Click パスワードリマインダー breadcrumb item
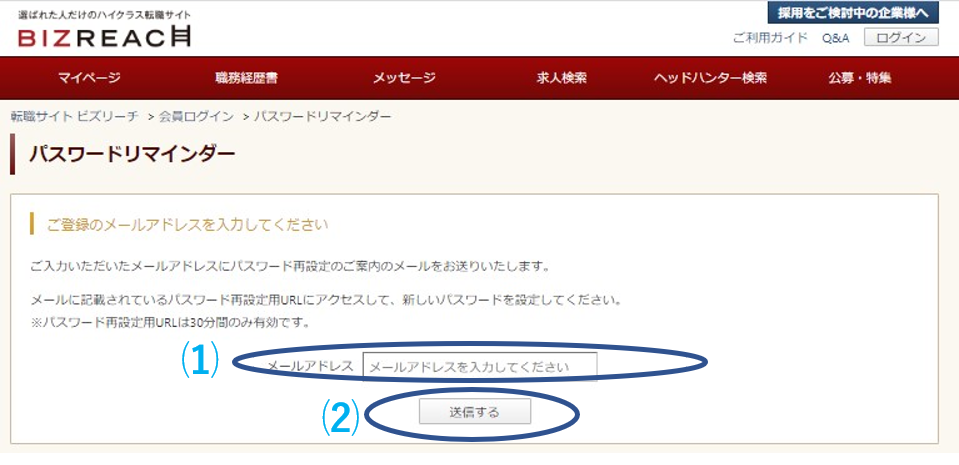Image resolution: width=959 pixels, height=465 pixels. [x=322, y=116]
